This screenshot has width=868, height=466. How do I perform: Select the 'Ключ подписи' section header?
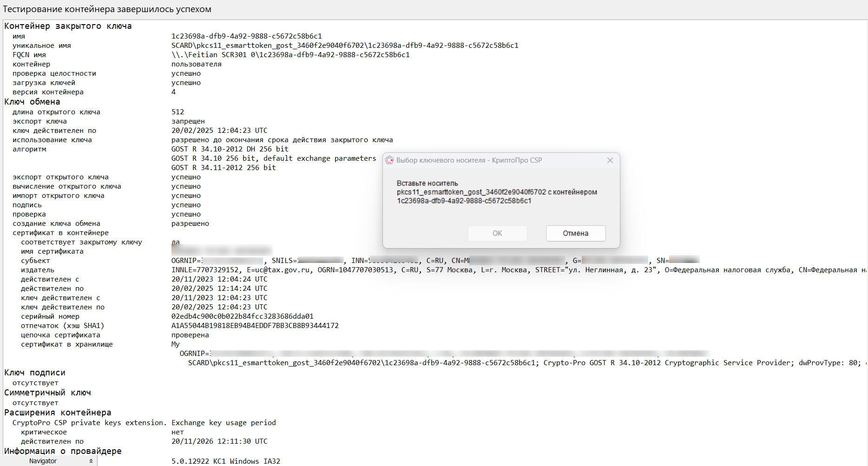pyautogui.click(x=35, y=373)
